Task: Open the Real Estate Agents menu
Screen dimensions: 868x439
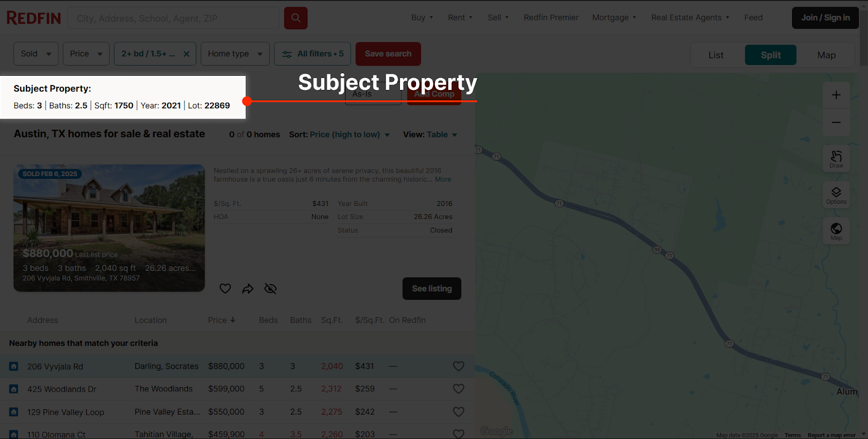Action: tap(690, 17)
